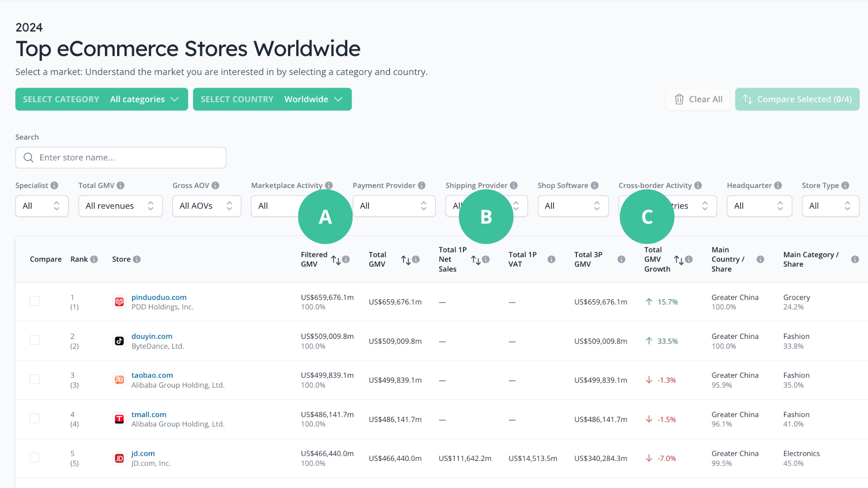
Task: Open the Select Category dropdown
Action: pyautogui.click(x=102, y=99)
